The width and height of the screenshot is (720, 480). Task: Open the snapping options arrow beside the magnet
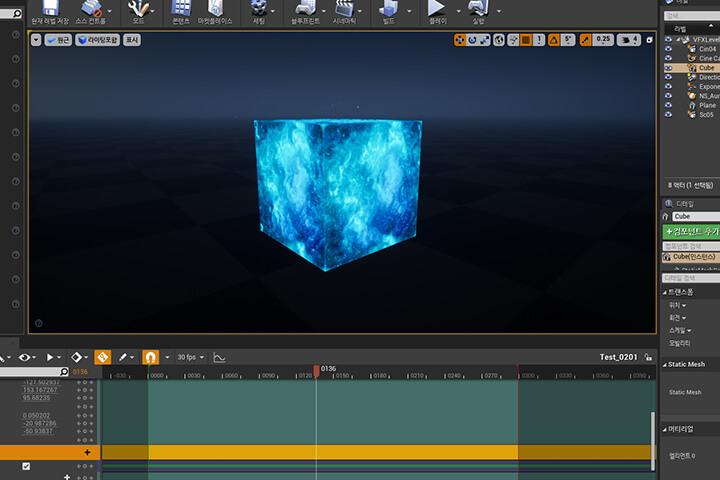point(167,357)
